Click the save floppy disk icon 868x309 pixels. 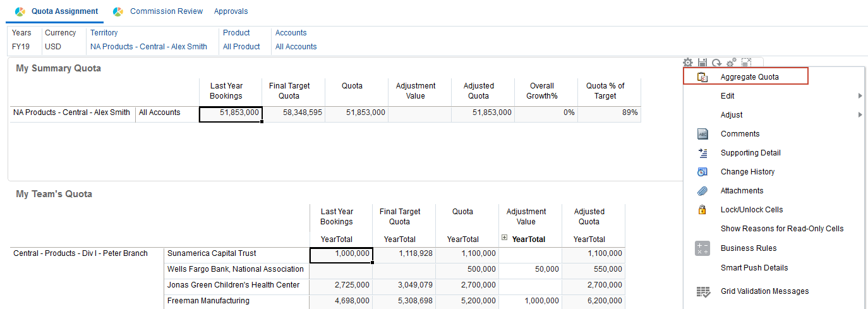pyautogui.click(x=702, y=63)
